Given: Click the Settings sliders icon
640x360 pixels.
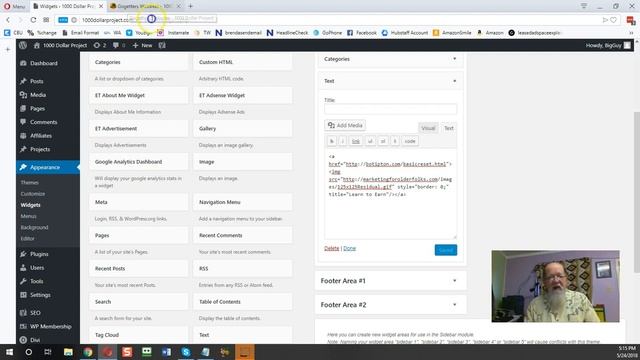Looking at the screenshot, I should pyautogui.click(x=23, y=295).
